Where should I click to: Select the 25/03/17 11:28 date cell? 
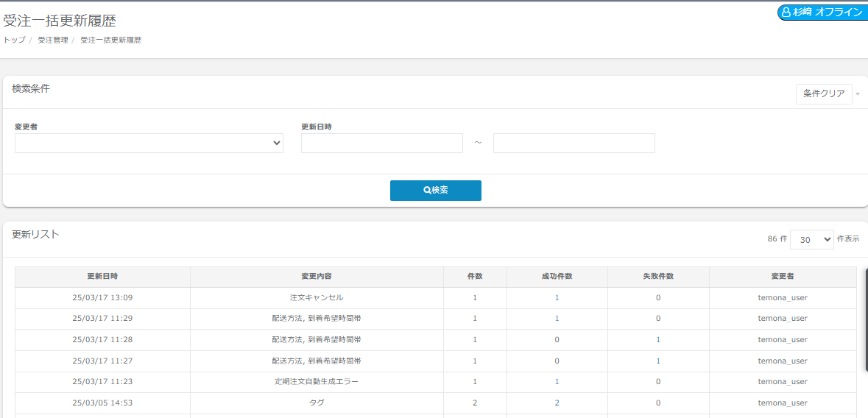[x=102, y=339]
